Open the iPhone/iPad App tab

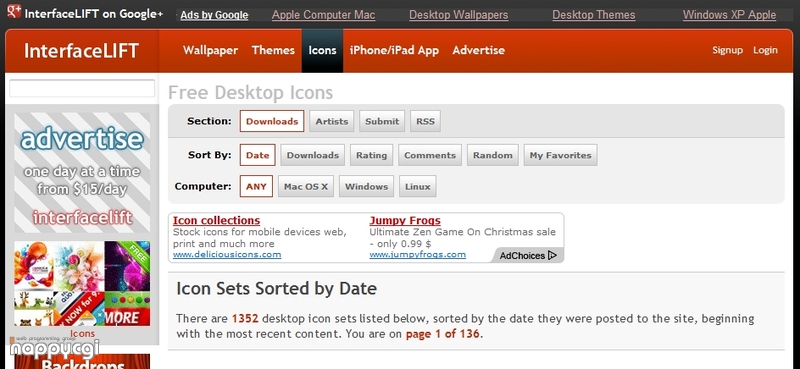click(x=394, y=50)
